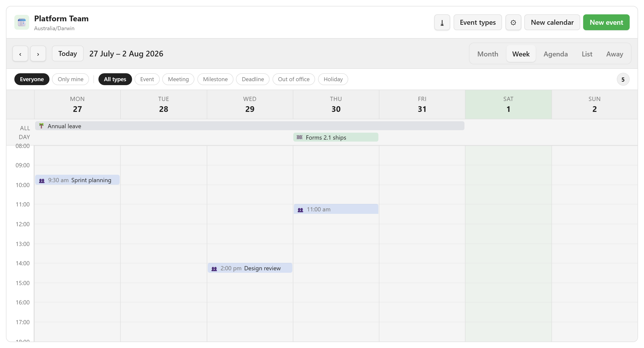Open the untitled 11:00 am Thursday event
Image resolution: width=644 pixels, height=348 pixels.
(336, 209)
